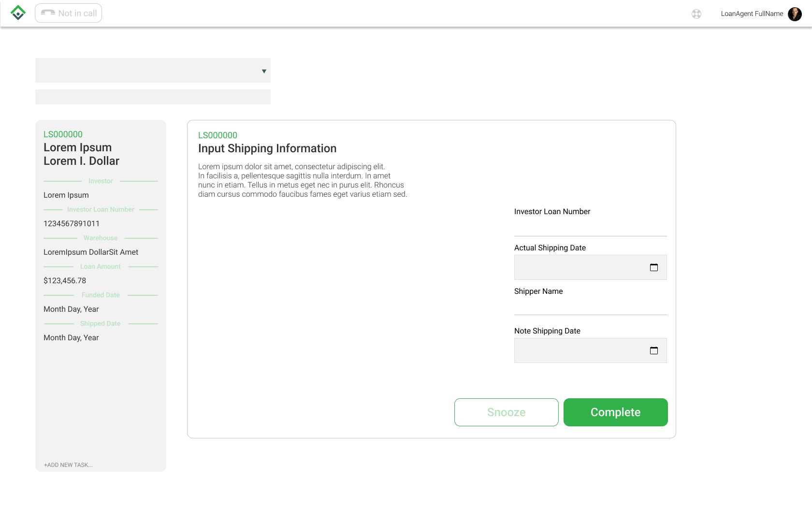Focus the Investor Loan Number field
Image resolution: width=812 pixels, height=522 pixels.
click(x=590, y=227)
